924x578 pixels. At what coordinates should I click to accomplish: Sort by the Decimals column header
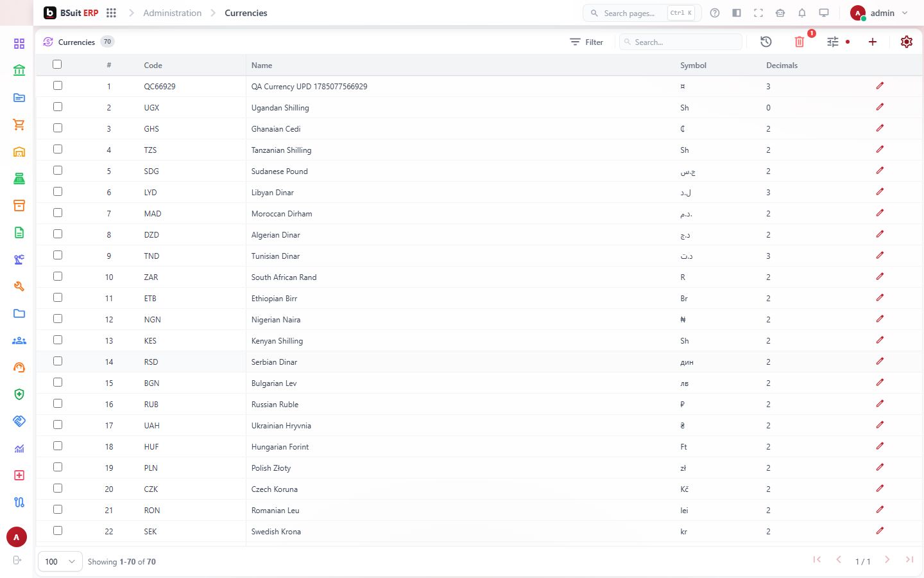(782, 66)
